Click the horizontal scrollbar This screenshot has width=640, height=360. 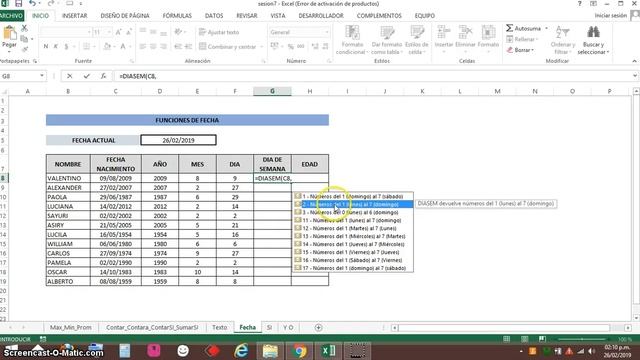[504, 328]
